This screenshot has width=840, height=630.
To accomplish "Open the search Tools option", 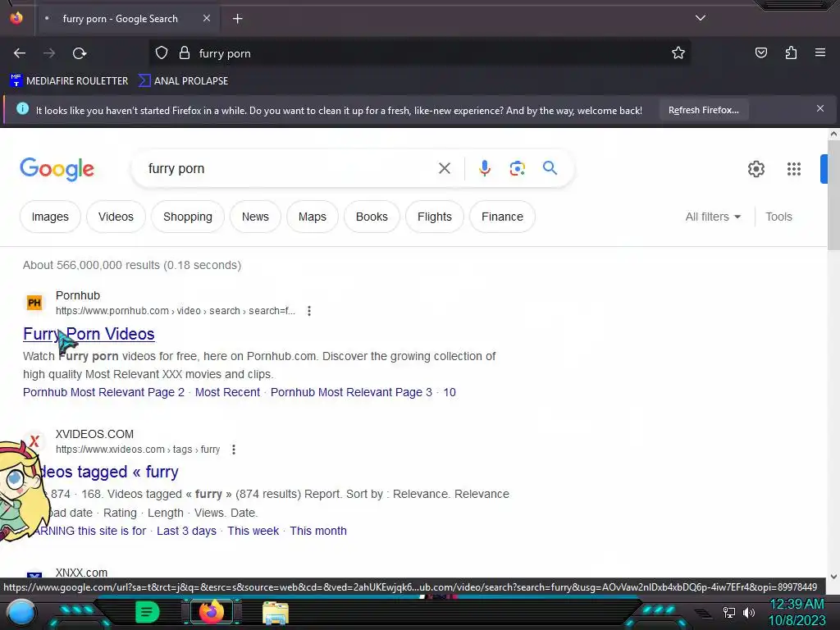I will [778, 217].
